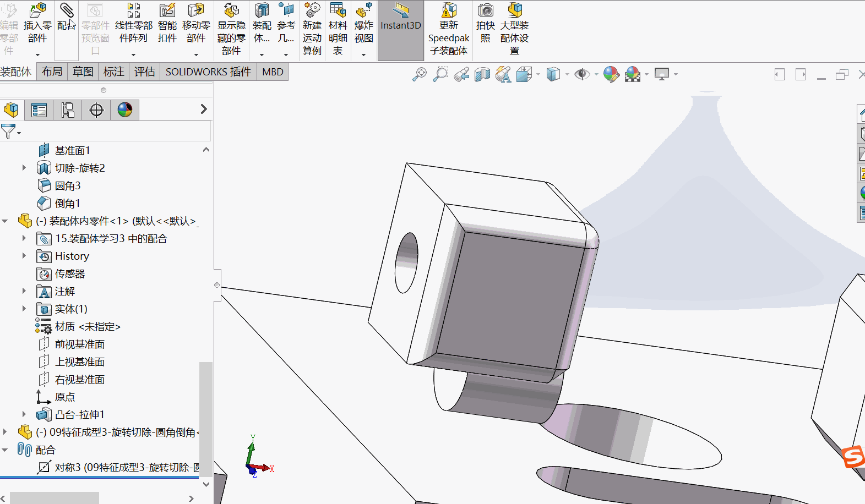Click the View Settings monitor icon
Viewport: 865px width, 504px height.
(x=662, y=74)
